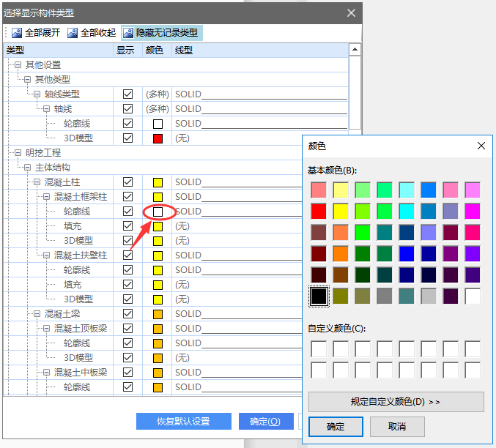
Task: Click the first empty custom color box
Action: (319, 348)
